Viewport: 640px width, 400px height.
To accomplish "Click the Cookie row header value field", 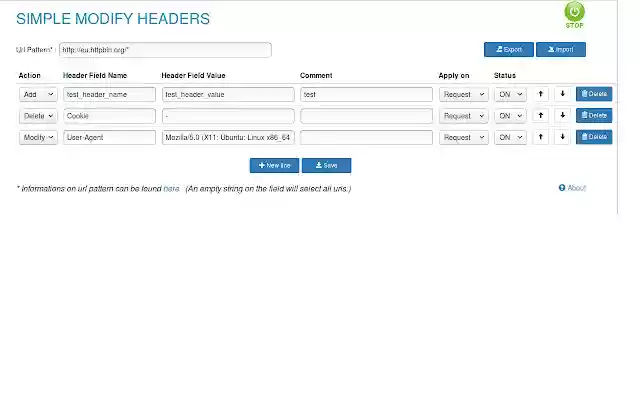I will (x=228, y=116).
